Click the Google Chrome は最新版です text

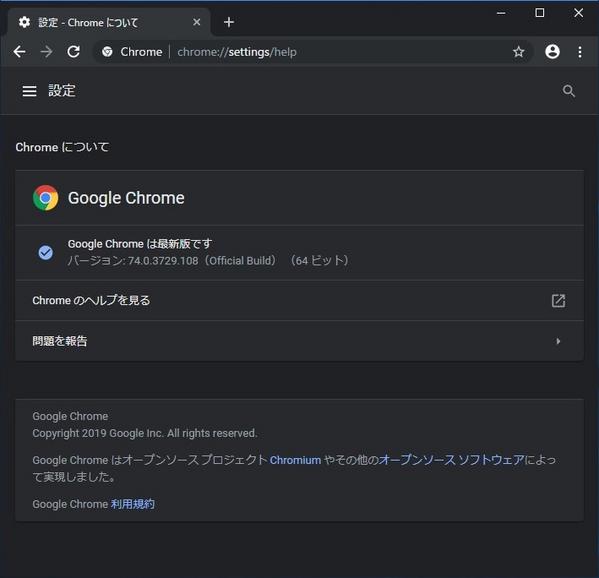[140, 244]
